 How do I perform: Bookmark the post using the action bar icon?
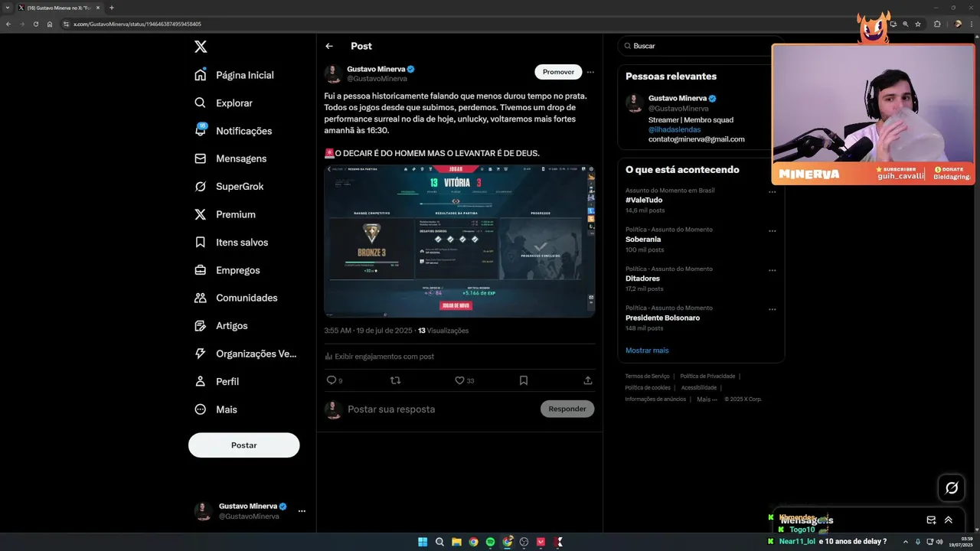524,380
